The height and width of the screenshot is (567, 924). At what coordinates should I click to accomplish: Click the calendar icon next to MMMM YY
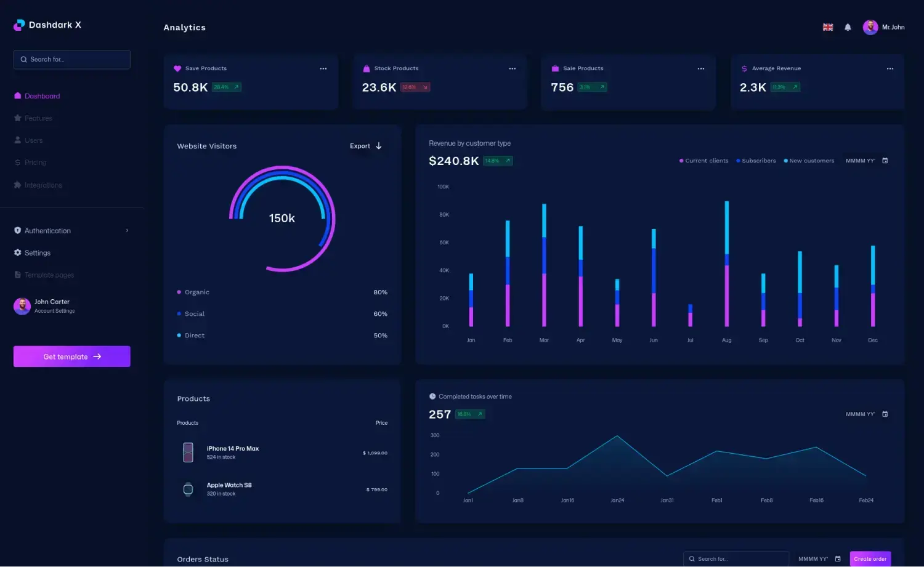tap(885, 160)
